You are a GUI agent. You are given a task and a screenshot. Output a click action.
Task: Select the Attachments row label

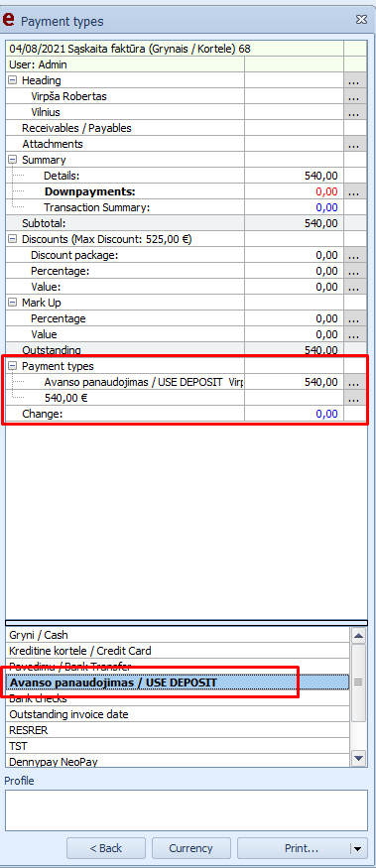[52, 144]
